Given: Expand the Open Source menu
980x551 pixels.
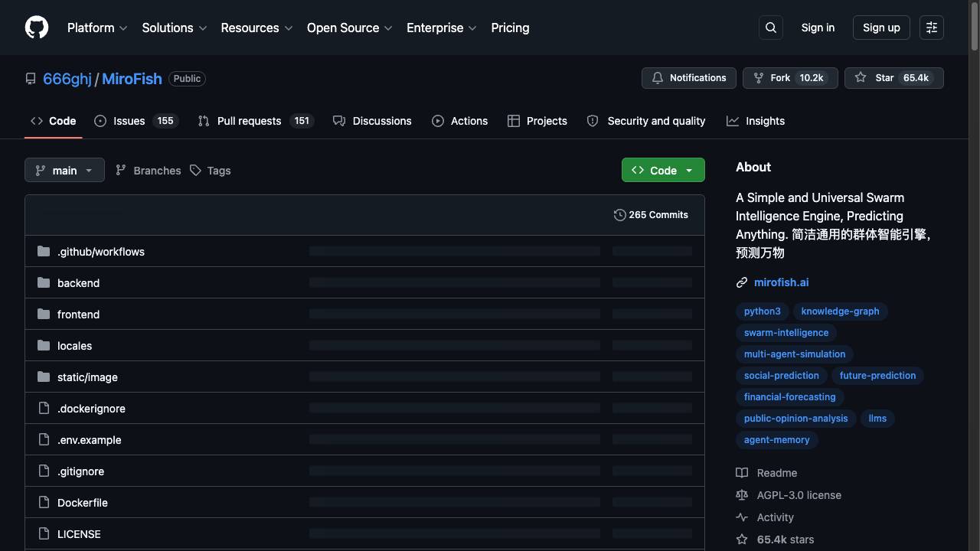Looking at the screenshot, I should tap(350, 28).
